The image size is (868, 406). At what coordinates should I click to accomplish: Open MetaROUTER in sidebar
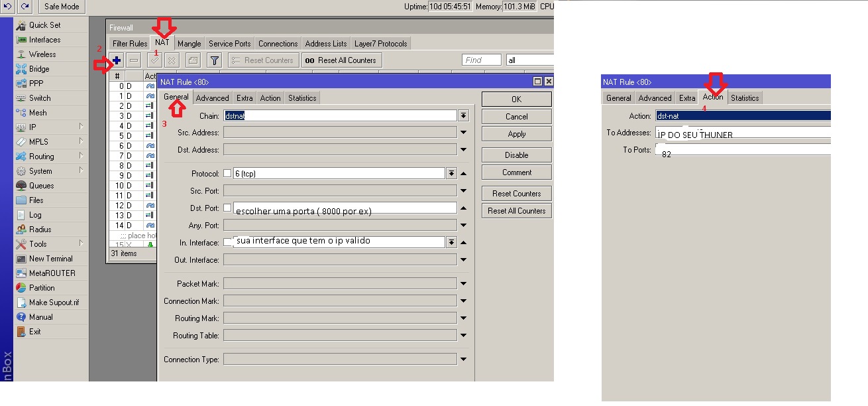tap(52, 273)
